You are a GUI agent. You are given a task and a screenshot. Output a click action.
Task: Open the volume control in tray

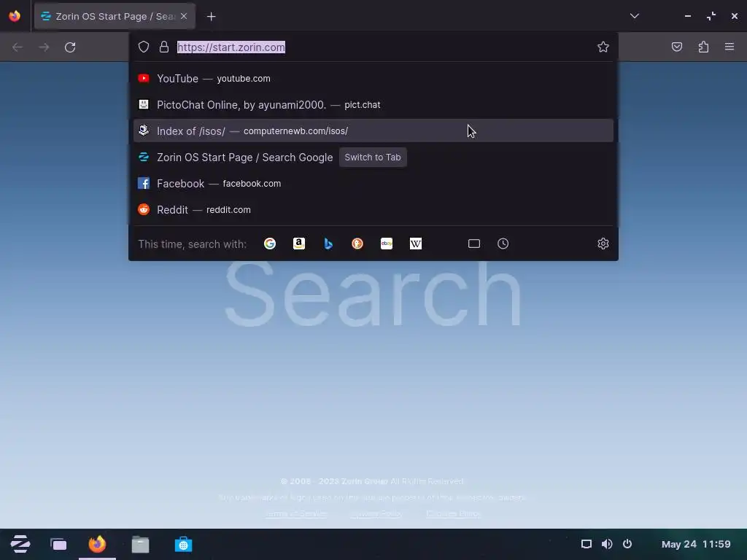[607, 544]
